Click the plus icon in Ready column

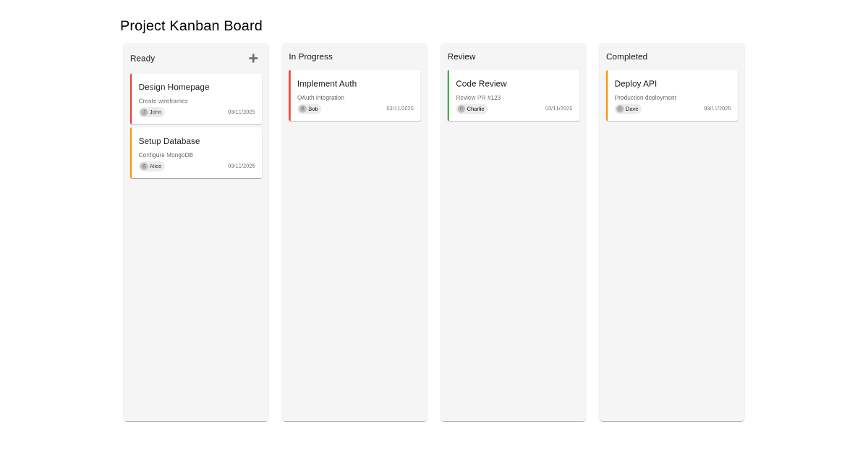[x=253, y=58]
